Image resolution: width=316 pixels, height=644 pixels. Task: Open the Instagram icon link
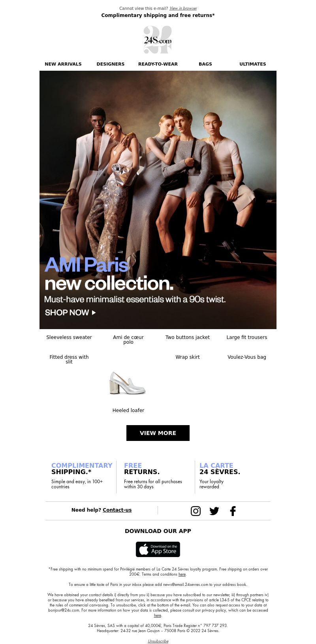[x=196, y=511]
